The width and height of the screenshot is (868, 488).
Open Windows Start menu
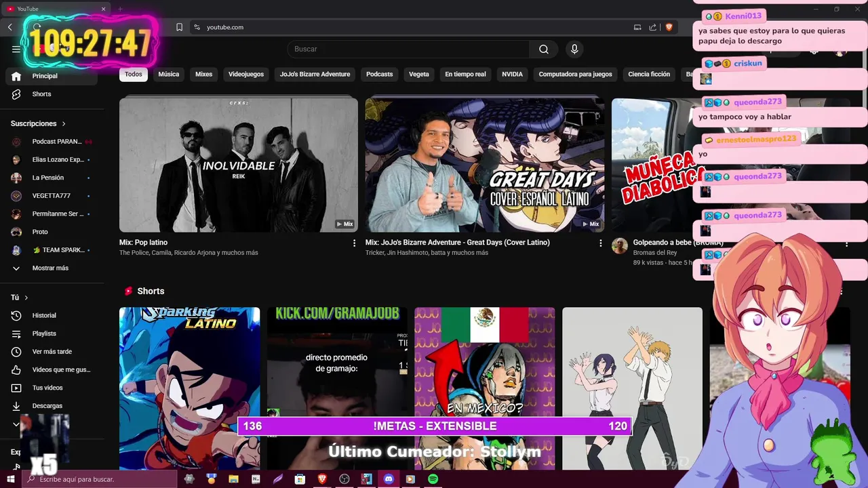10,479
